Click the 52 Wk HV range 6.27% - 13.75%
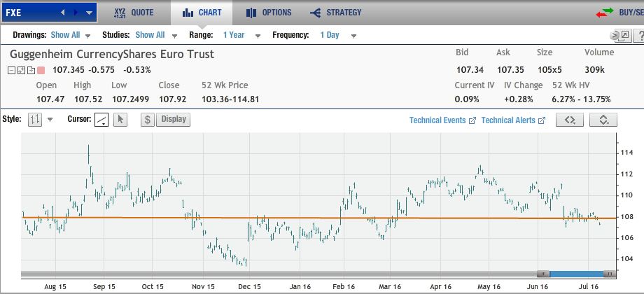 (581, 99)
